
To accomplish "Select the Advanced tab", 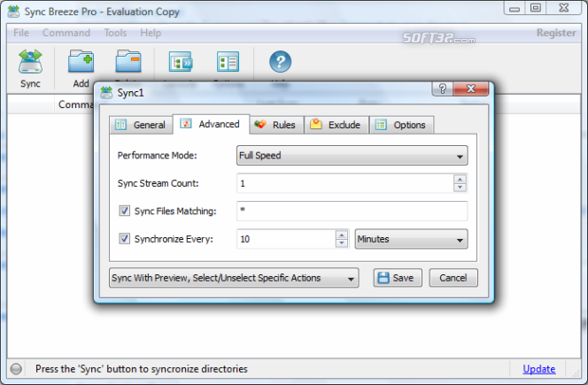I will 211,124.
